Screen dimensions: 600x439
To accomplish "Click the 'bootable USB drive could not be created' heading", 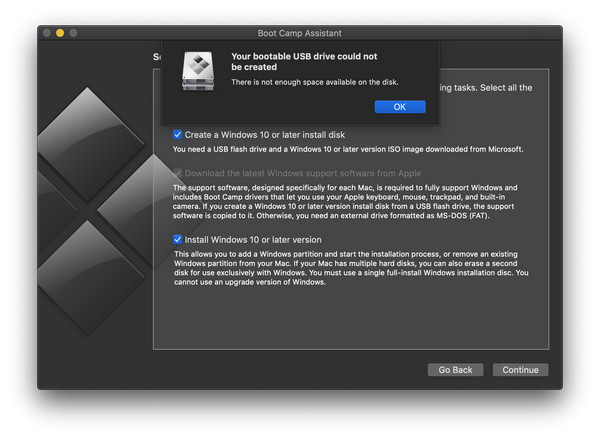I will point(304,62).
